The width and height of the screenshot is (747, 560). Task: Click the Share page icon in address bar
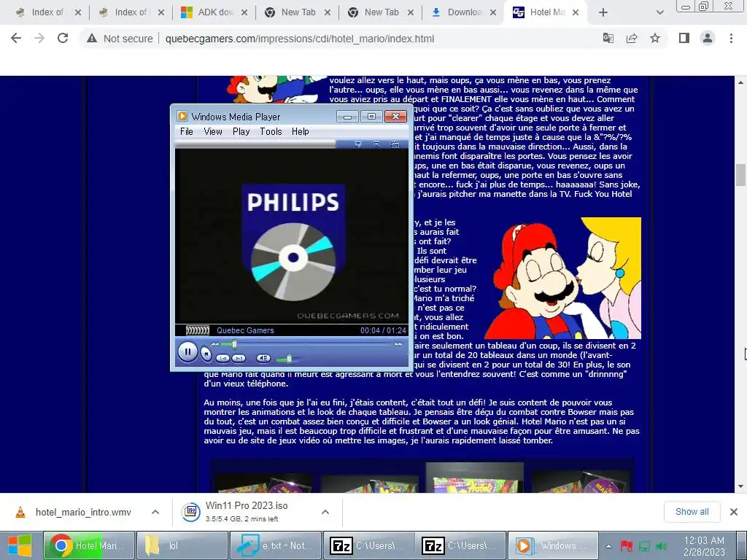[x=632, y=38]
